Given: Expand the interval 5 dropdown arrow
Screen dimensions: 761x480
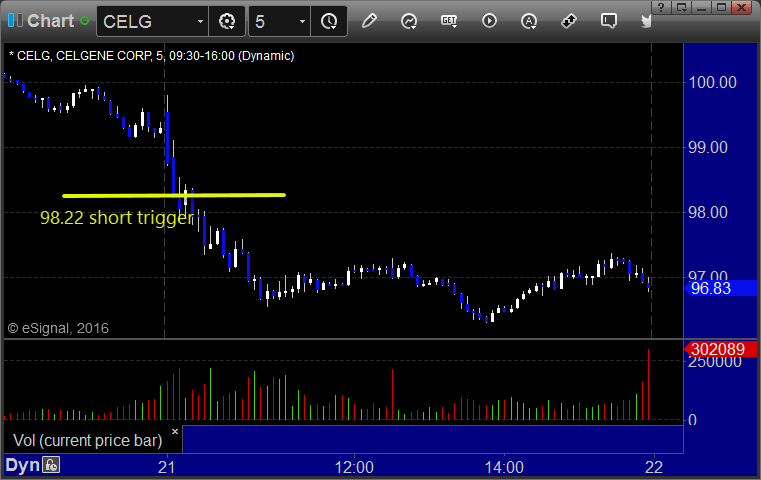Looking at the screenshot, I should pos(302,21).
